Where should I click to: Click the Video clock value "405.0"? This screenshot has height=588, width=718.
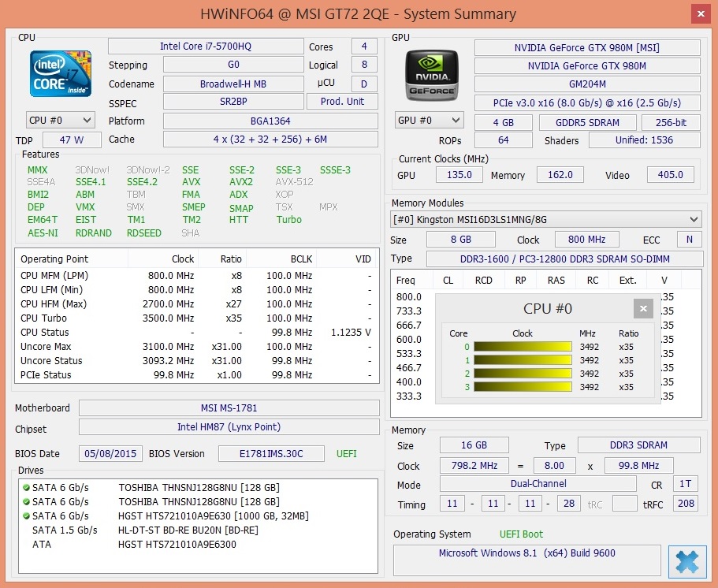coord(671,174)
